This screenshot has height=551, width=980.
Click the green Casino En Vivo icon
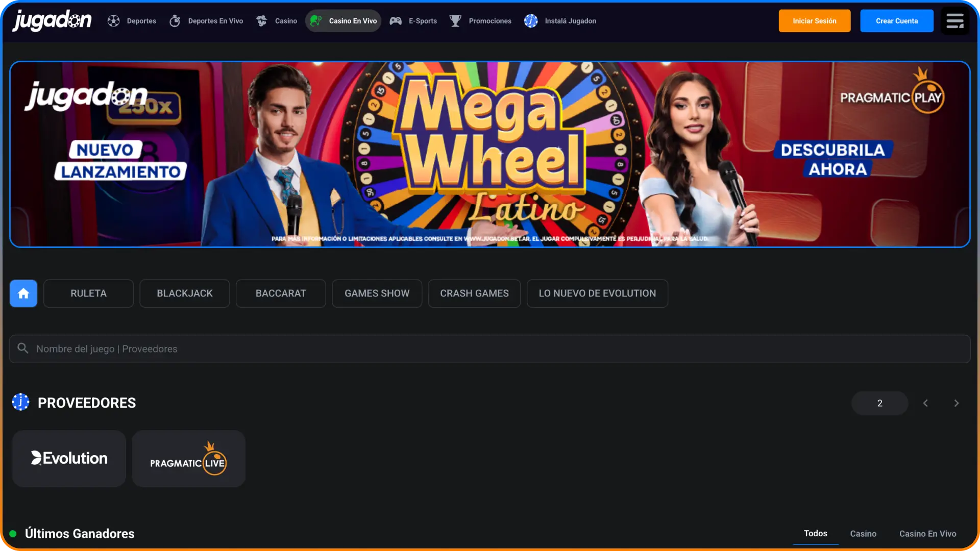[x=316, y=21]
